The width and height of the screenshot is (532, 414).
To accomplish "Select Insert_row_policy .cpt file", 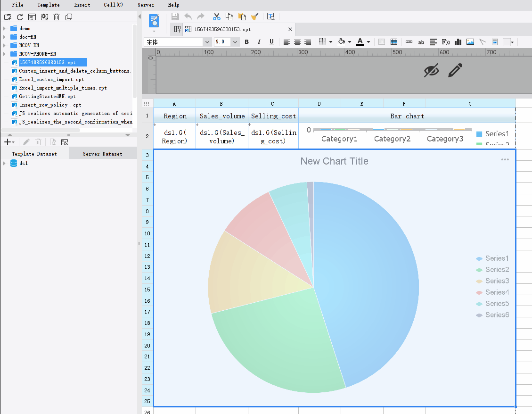I will (x=50, y=105).
